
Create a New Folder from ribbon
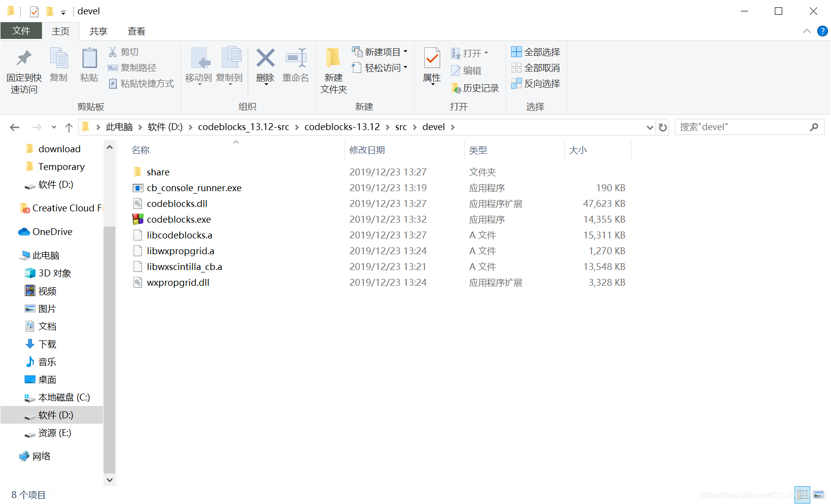[334, 70]
